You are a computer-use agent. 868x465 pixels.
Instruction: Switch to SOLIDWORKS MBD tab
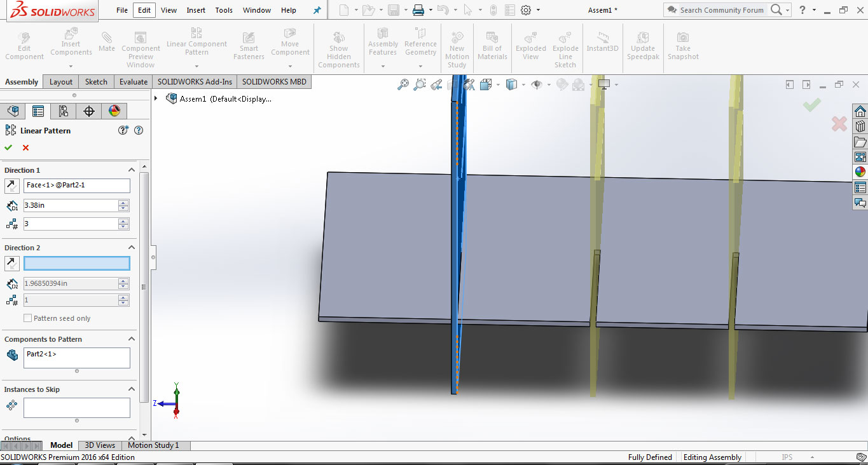coord(274,82)
